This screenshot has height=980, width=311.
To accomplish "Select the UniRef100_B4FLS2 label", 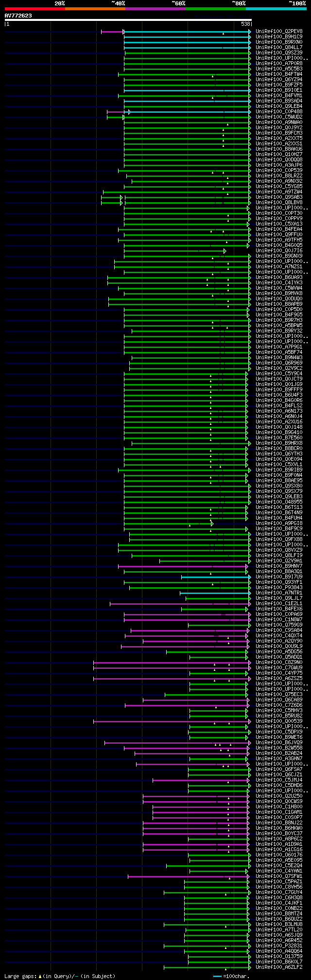I will click(x=279, y=405).
